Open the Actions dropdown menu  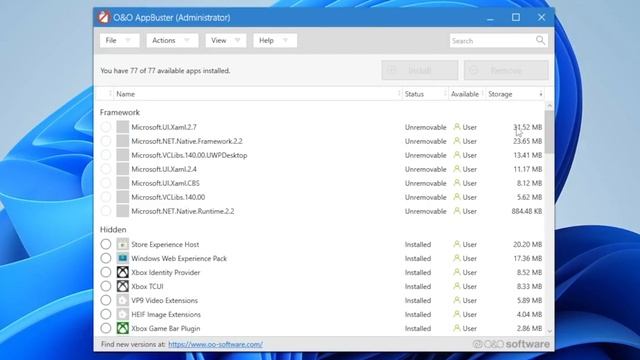(x=172, y=40)
